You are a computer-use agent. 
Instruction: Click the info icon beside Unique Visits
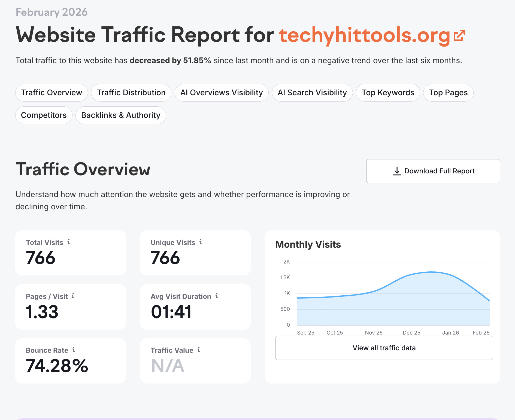(x=200, y=242)
